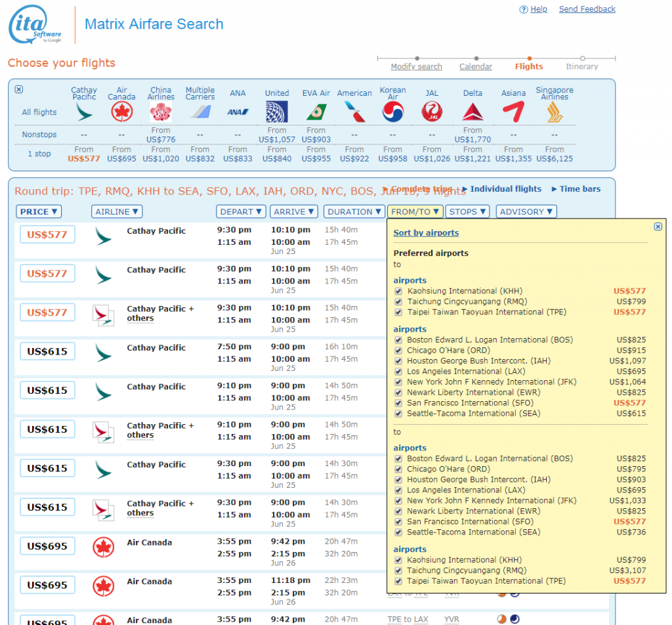Screen dimensions: 672x625
Task: Open the AIRLINE filter dropdown
Action: 117,212
